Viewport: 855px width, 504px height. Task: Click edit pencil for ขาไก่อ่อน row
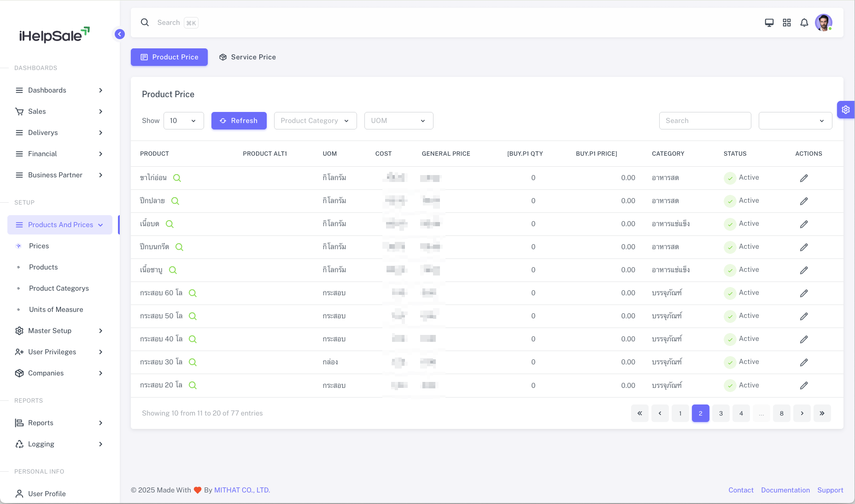803,178
